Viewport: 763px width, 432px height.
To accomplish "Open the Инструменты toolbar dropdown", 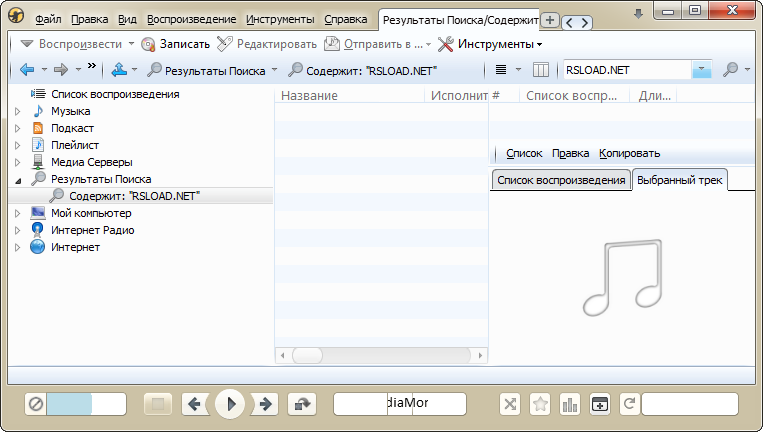I will pyautogui.click(x=490, y=44).
